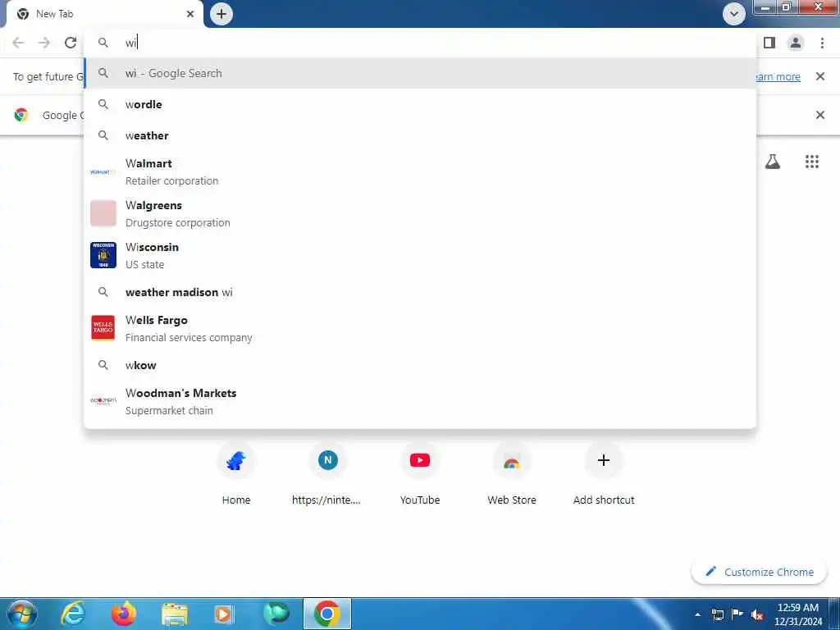This screenshot has height=630, width=840.
Task: Click the Customize Chrome button
Action: tap(760, 572)
